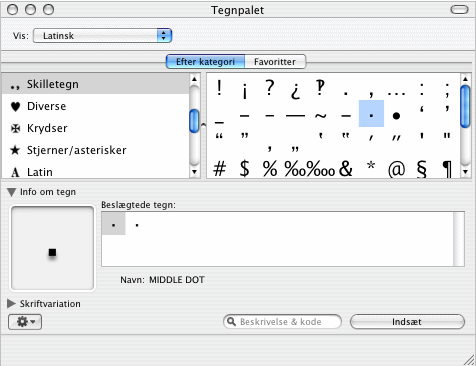Image resolution: width=476 pixels, height=366 pixels.
Task: Pick the dollar sign character
Action: pyautogui.click(x=245, y=168)
